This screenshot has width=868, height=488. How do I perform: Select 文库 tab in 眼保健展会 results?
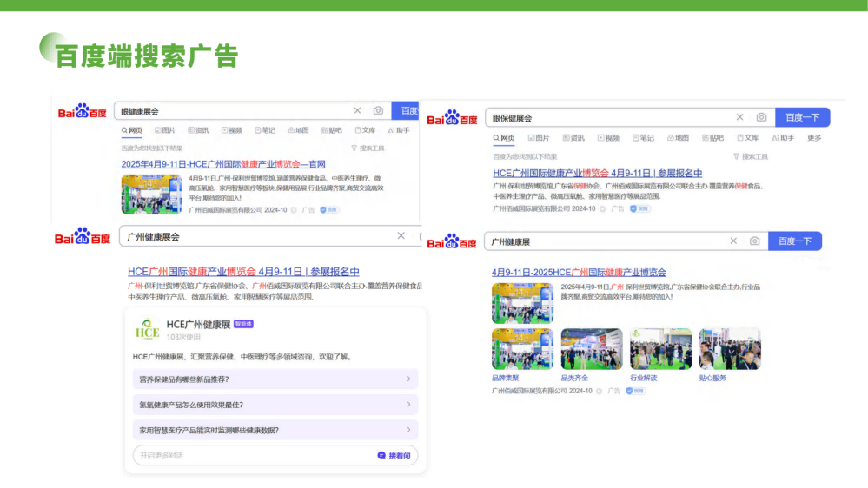click(748, 138)
